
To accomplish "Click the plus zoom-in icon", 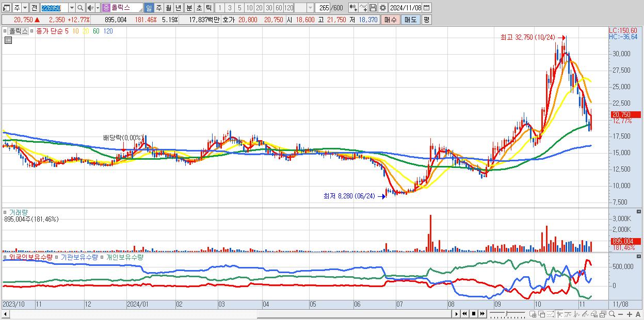I will (x=630, y=314).
